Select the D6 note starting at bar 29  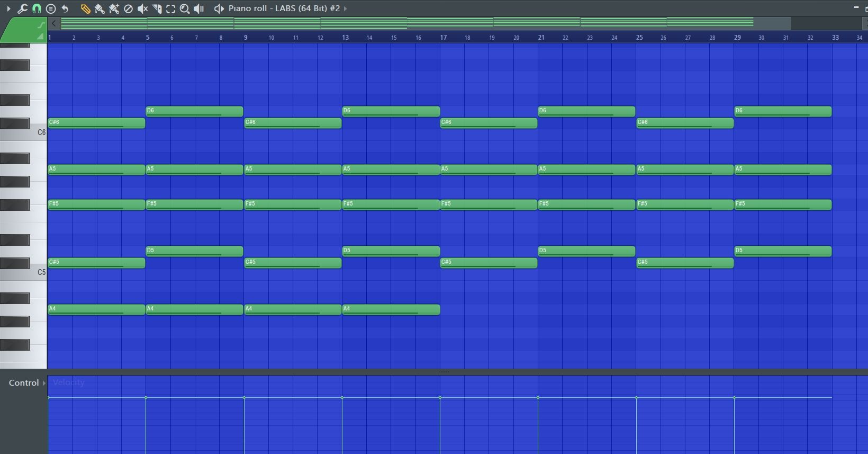click(783, 111)
